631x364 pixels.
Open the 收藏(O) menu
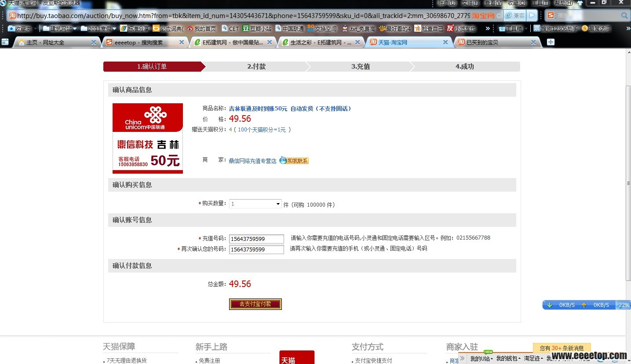[516, 3]
